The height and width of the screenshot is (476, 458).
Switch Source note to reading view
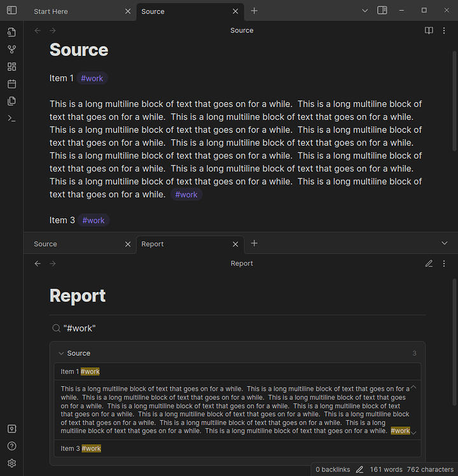(429, 31)
